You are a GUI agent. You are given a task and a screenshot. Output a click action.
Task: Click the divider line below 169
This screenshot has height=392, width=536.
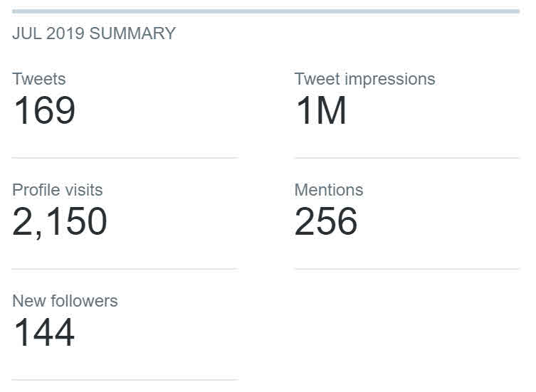pos(125,158)
